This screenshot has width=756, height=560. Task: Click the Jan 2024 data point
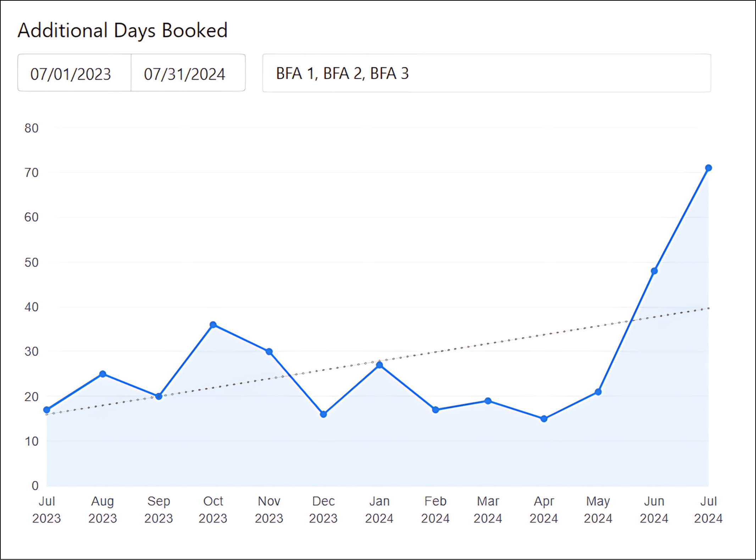pyautogui.click(x=379, y=365)
